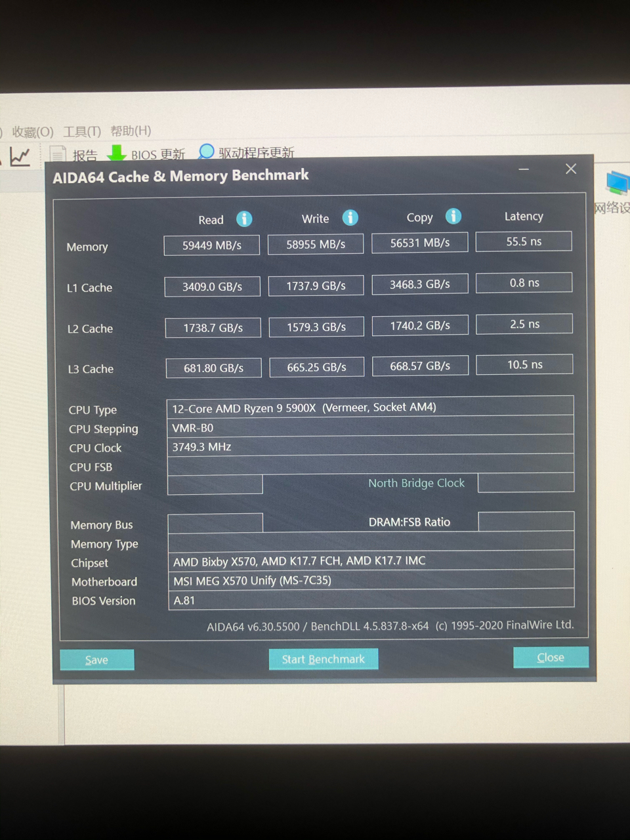Click the BIOS 更新 green arrow icon
The image size is (630, 840).
tap(116, 153)
